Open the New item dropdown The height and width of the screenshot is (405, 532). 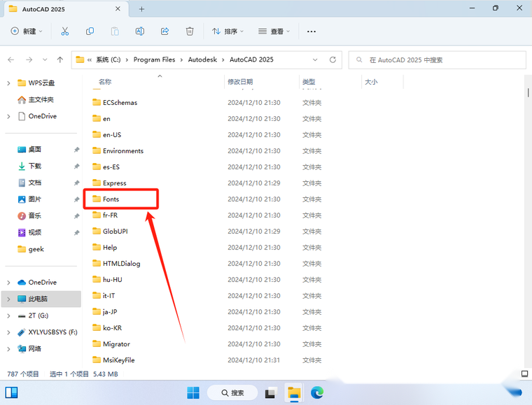click(27, 31)
